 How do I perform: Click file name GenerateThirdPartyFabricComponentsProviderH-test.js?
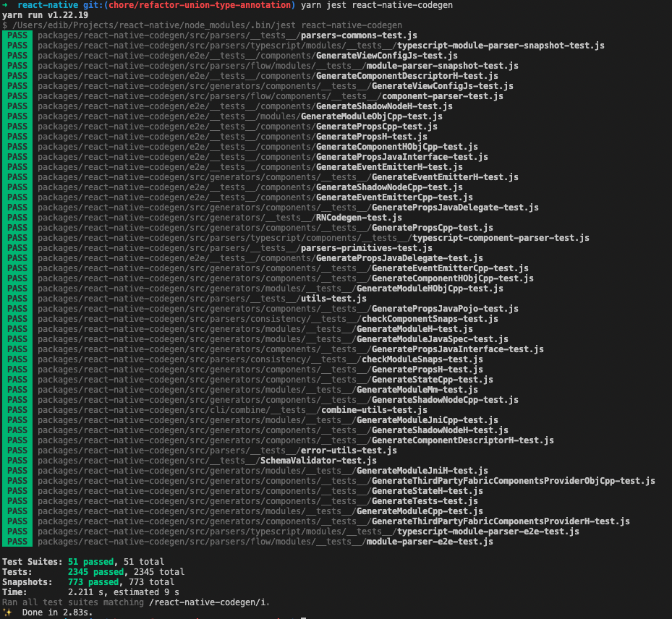(501, 522)
